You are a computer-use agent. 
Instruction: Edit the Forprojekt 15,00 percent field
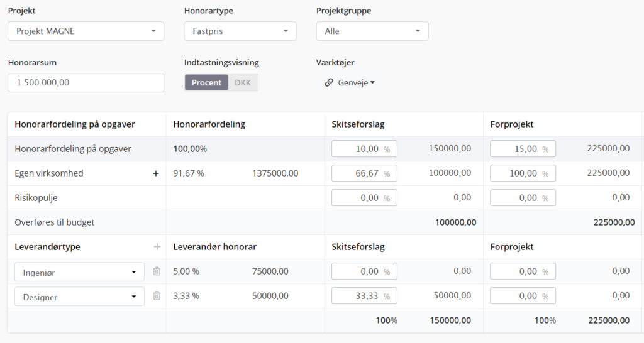point(523,149)
